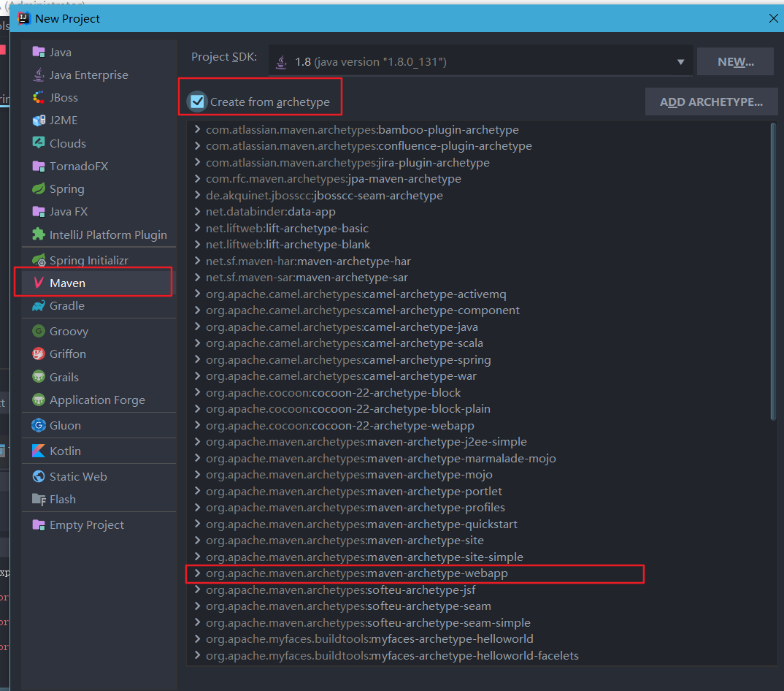Select softeu-archetype-seam-simple row text
Screen dimensions: 784x691
(x=368, y=622)
